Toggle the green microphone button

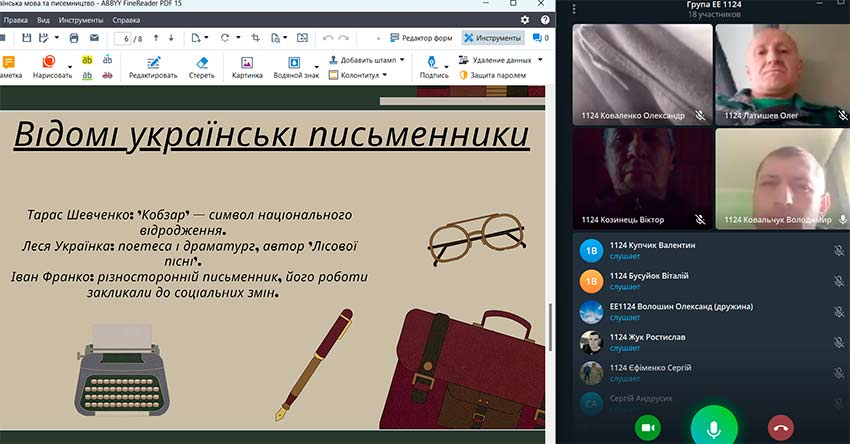(714, 427)
